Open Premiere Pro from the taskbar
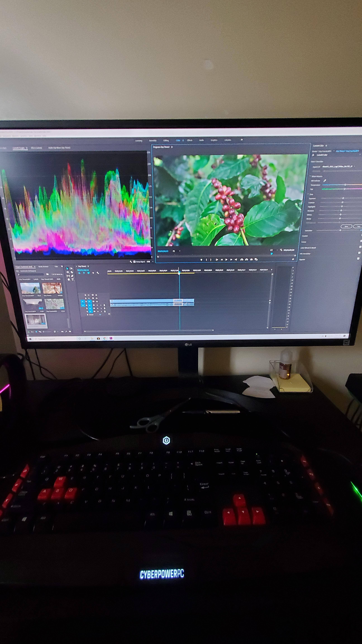Viewport: 362px width, 644px height. tap(111, 338)
